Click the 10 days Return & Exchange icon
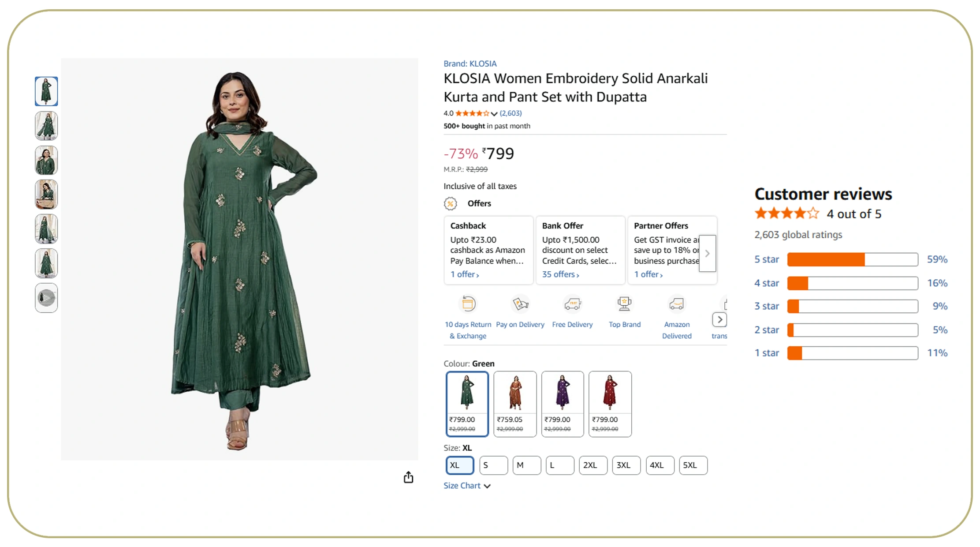980x547 pixels. point(468,304)
